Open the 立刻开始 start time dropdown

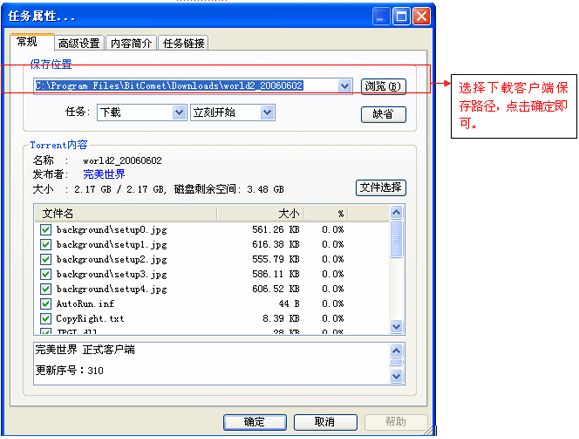(267, 112)
